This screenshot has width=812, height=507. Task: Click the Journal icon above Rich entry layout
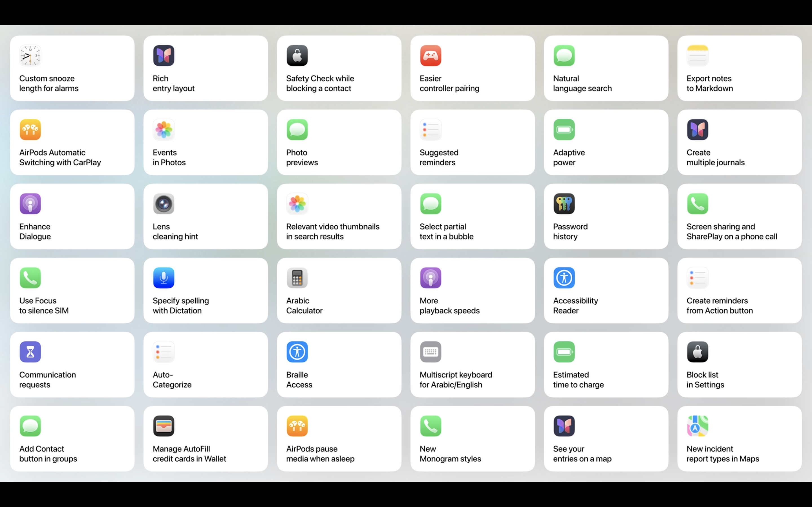164,56
